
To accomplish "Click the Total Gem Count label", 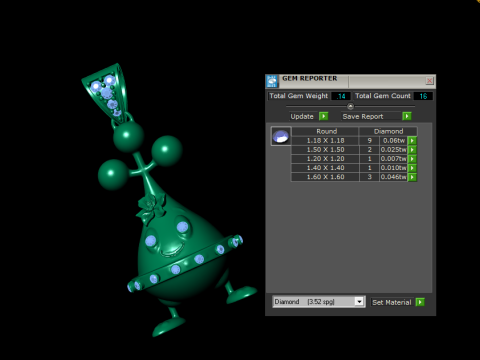I will click(383, 96).
